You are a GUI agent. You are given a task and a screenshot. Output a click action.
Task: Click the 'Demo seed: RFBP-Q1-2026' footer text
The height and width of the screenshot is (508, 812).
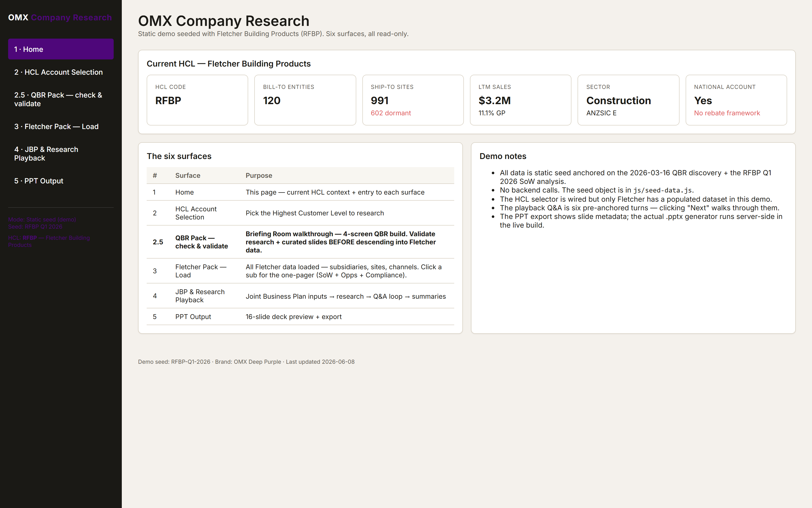pos(174,361)
